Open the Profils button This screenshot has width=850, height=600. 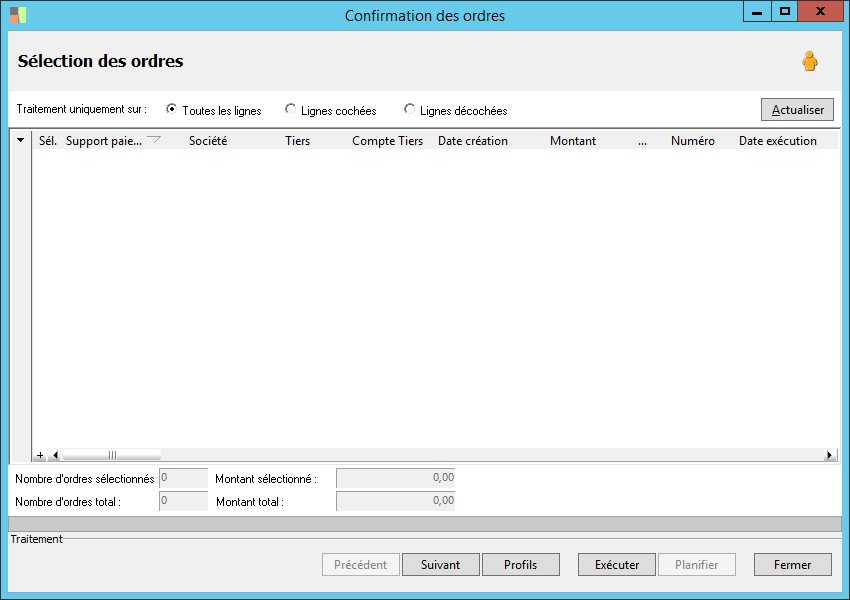[520, 564]
